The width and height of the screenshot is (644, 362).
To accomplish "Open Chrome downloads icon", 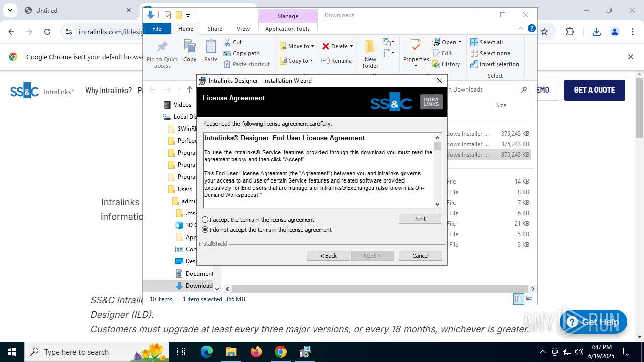I will pyautogui.click(x=597, y=32).
